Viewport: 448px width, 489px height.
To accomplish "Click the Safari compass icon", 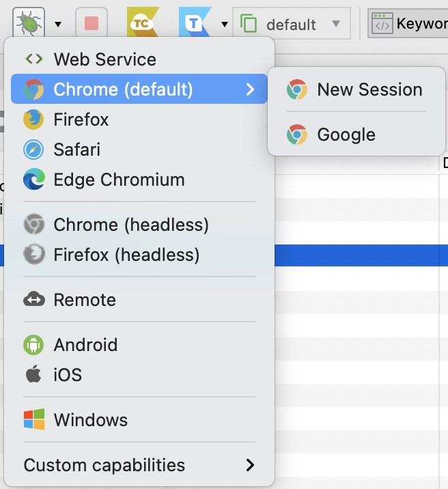I will pyautogui.click(x=33, y=150).
